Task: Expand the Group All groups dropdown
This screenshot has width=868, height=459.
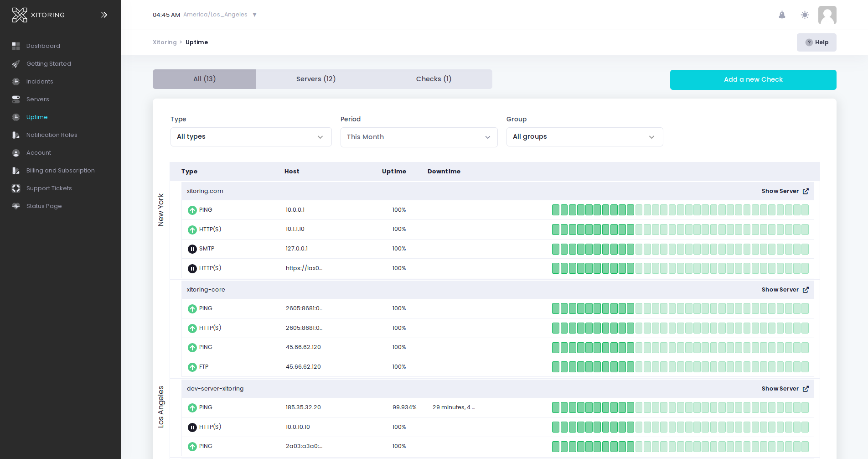Action: [x=584, y=137]
